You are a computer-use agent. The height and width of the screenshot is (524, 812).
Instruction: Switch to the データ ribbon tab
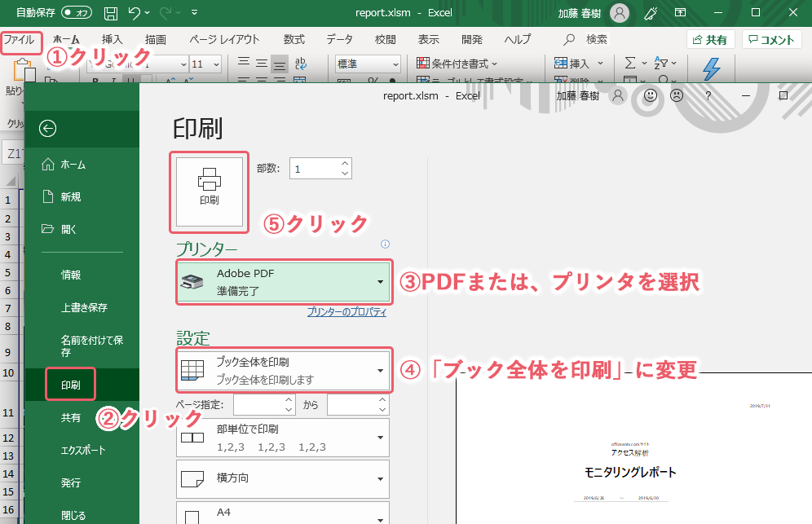tap(339, 39)
